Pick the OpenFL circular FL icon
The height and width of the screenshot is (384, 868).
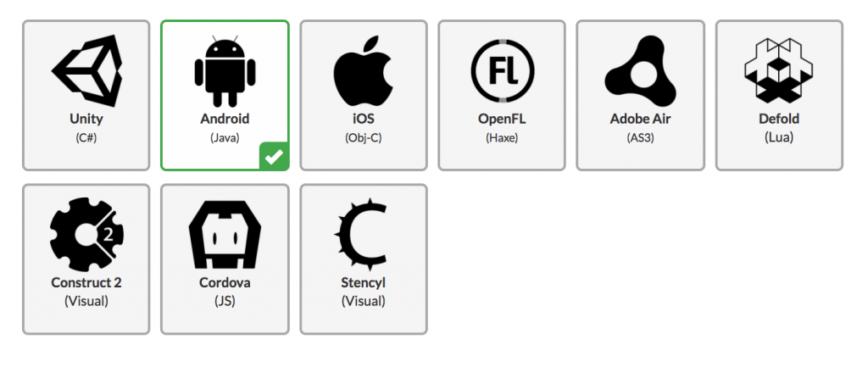(502, 71)
